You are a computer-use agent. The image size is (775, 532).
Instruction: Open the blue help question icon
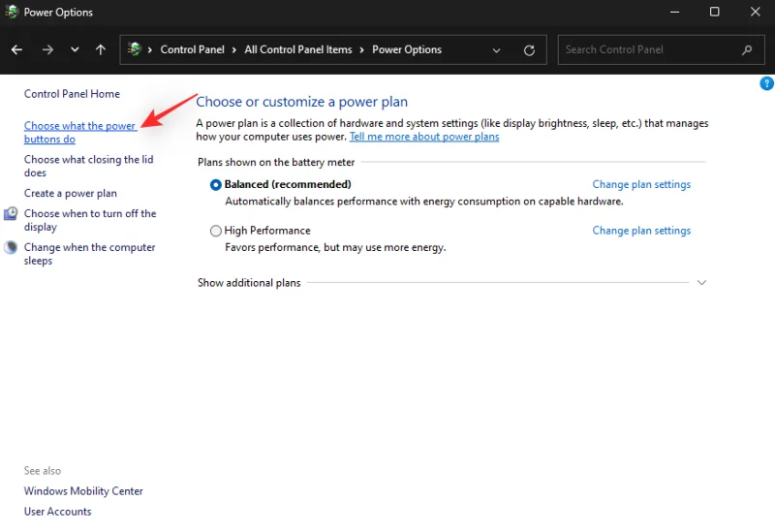coord(766,84)
